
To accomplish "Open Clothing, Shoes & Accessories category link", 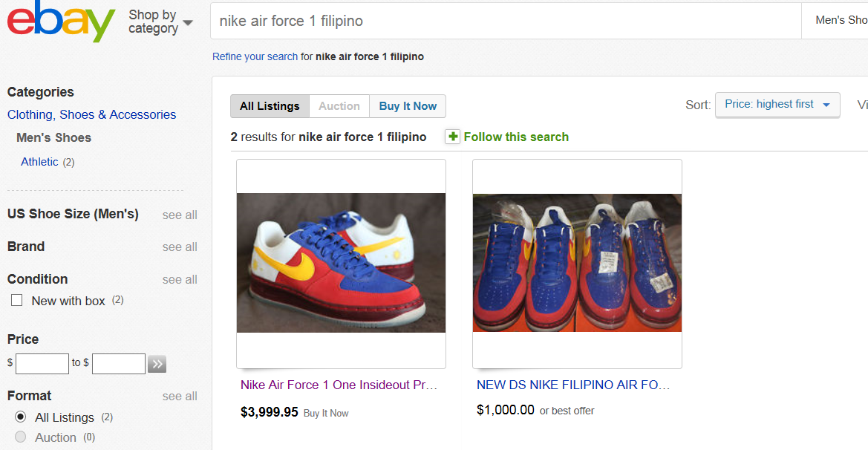I will pyautogui.click(x=92, y=114).
